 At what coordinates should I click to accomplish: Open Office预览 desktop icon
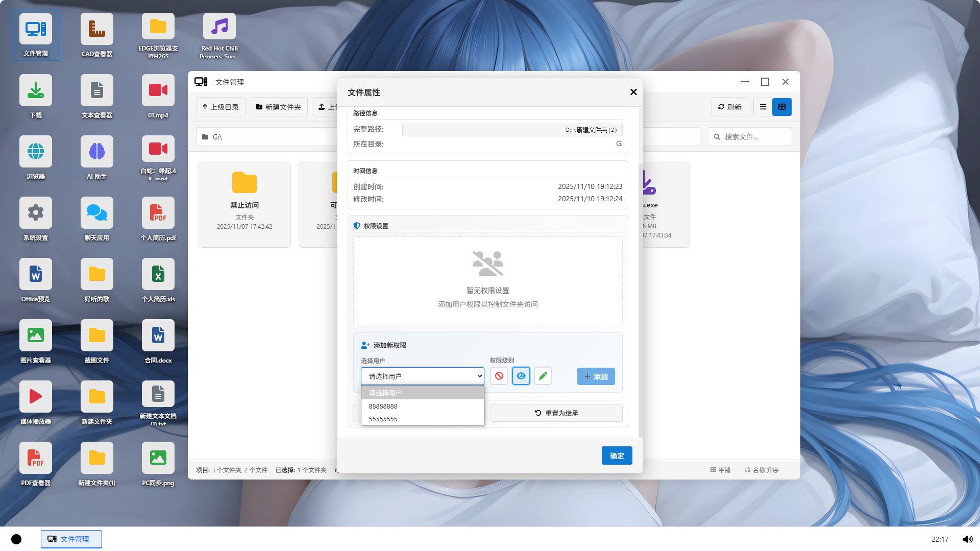pyautogui.click(x=36, y=280)
